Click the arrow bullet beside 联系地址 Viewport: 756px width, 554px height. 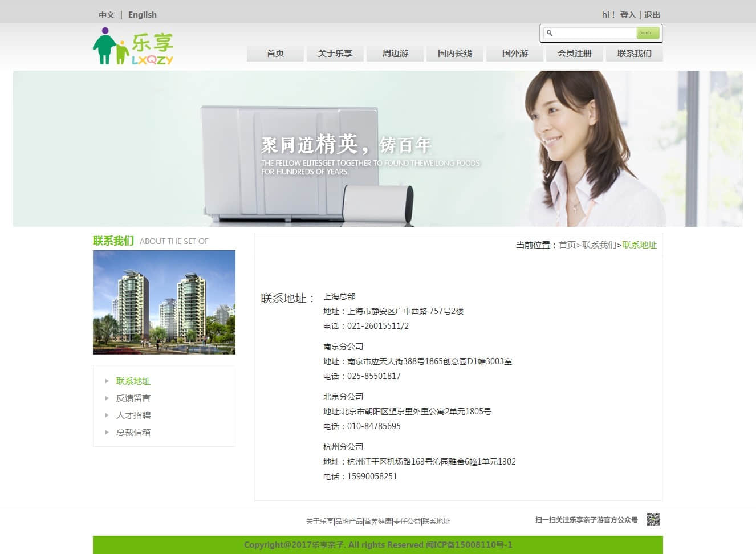(107, 381)
